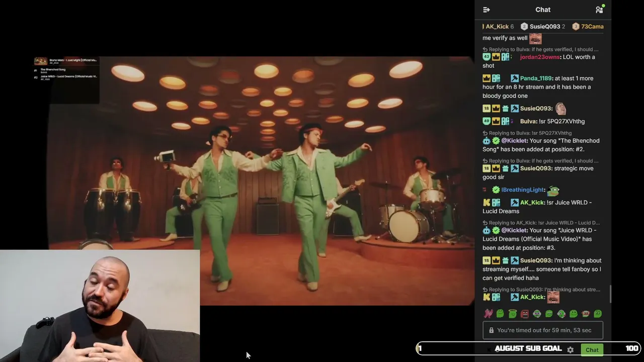Open chat settings gear icon
Screen dimensions: 644x362
(x=570, y=350)
